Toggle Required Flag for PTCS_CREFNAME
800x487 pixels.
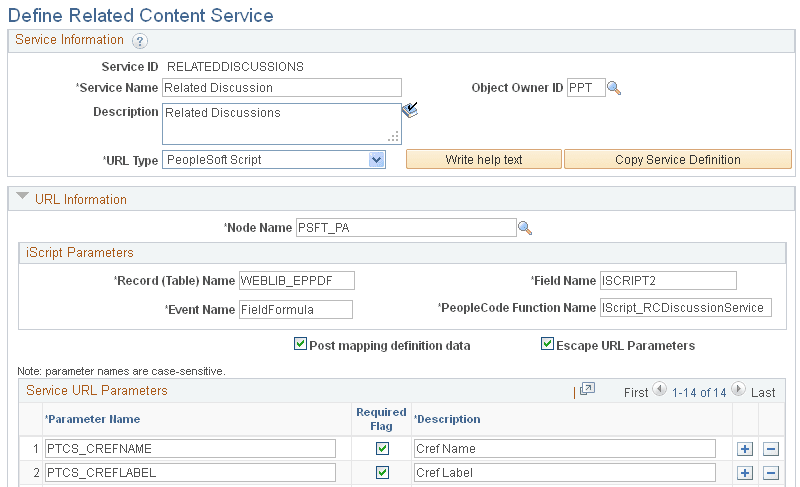pyautogui.click(x=382, y=448)
